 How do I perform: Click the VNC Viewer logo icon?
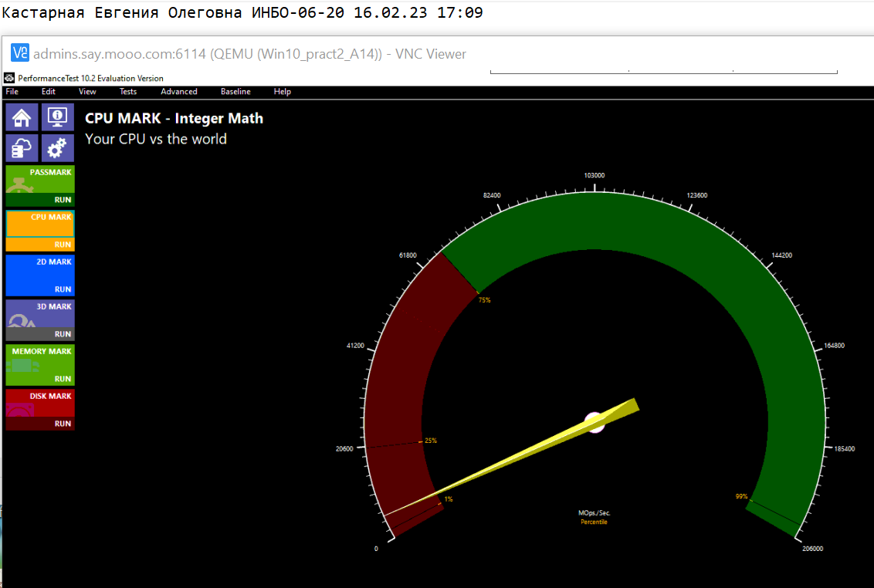[20, 53]
